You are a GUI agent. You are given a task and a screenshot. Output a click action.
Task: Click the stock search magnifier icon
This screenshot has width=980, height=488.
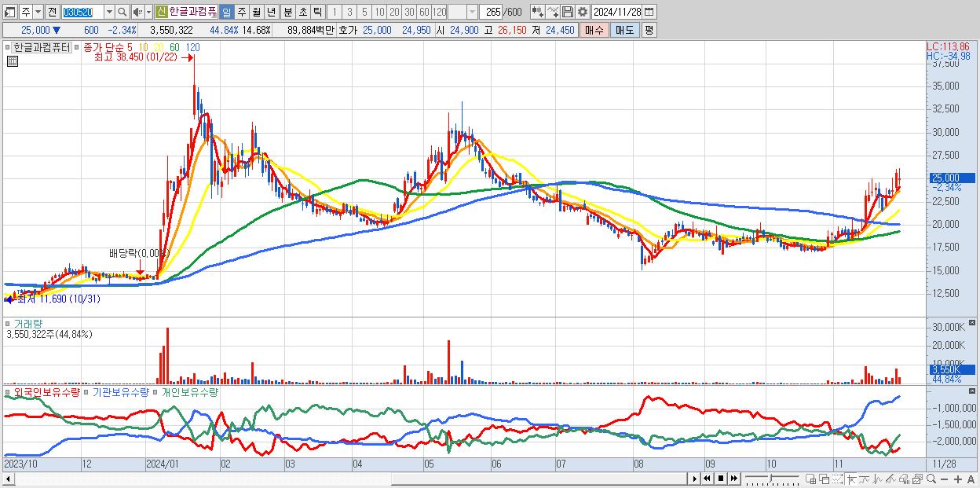122,12
